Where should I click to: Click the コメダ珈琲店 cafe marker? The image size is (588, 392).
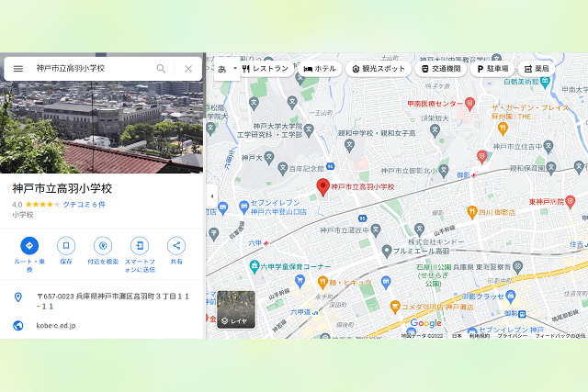click(x=394, y=307)
